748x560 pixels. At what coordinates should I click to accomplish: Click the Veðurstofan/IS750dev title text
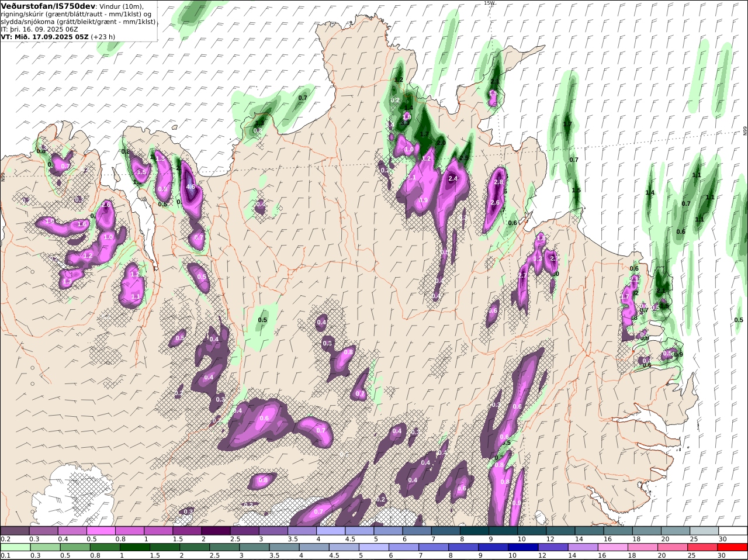pyautogui.click(x=48, y=6)
